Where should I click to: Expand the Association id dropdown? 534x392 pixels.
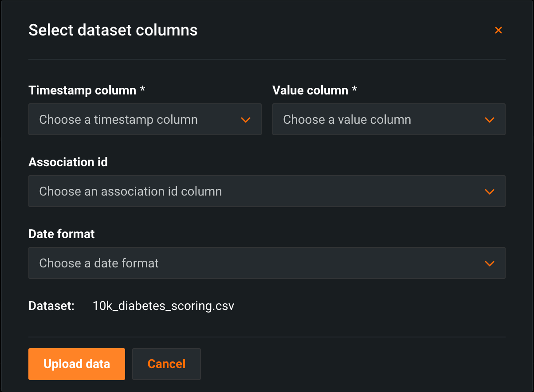267,191
